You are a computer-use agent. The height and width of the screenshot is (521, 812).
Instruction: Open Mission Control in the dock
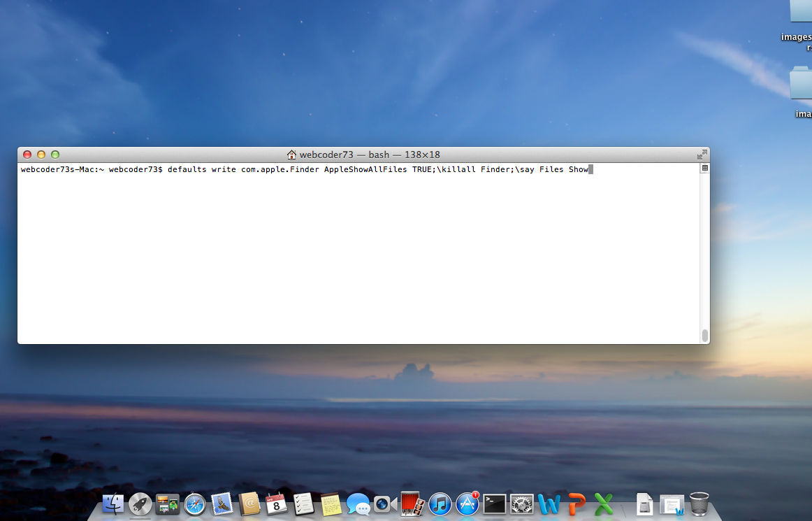(x=167, y=504)
